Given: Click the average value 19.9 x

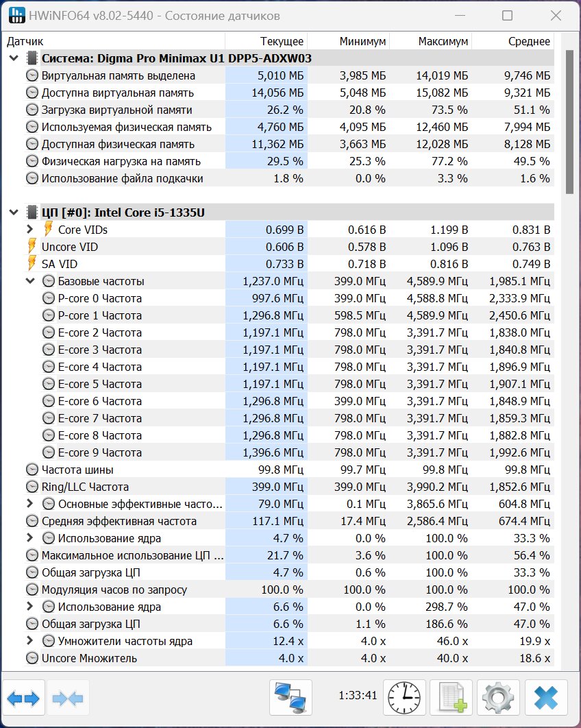Looking at the screenshot, I should click(534, 641).
